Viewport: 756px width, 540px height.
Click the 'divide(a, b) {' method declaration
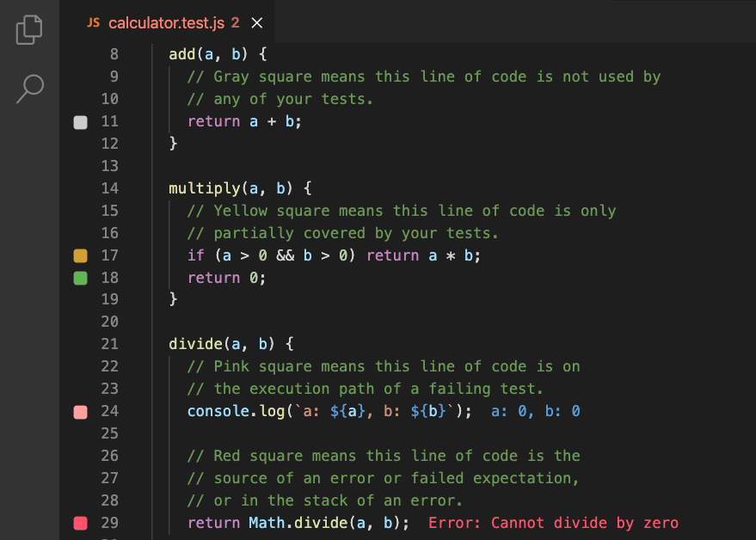(231, 344)
